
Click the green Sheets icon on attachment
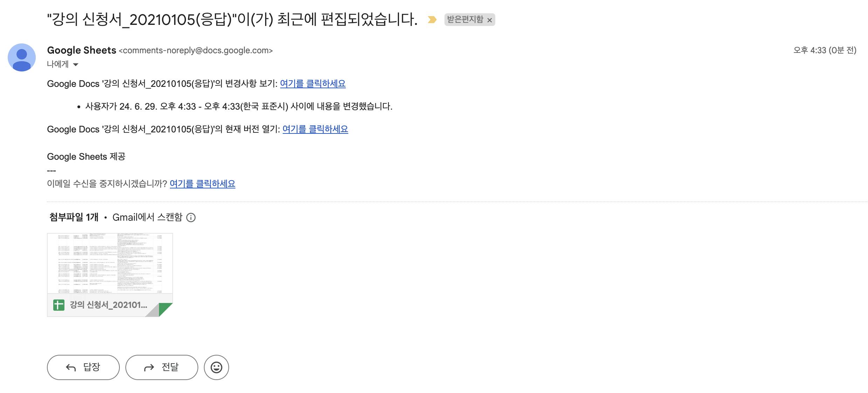(59, 305)
